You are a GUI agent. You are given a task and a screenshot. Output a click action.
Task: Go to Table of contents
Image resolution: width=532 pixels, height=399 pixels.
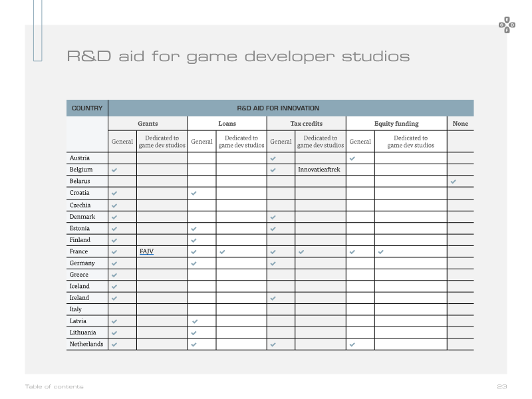[x=54, y=386]
